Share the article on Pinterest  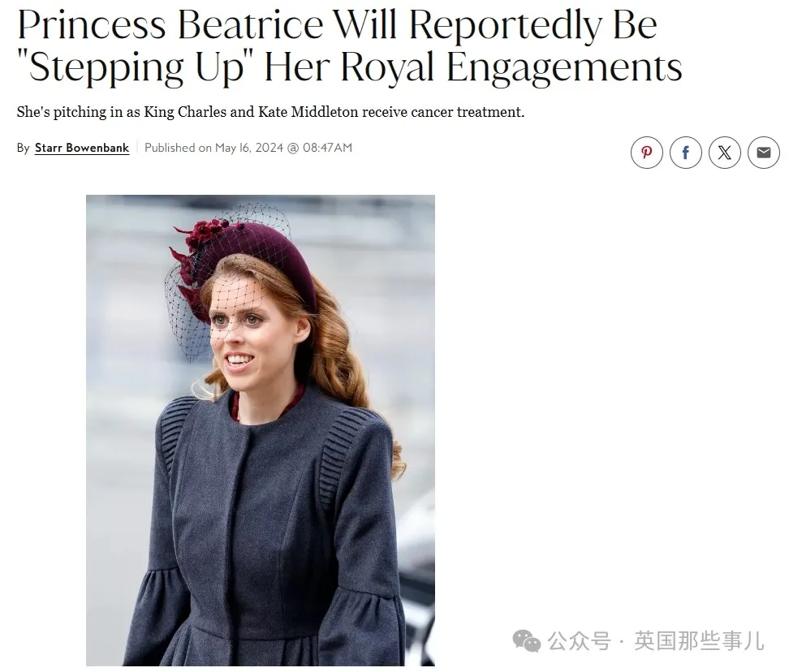pos(647,153)
